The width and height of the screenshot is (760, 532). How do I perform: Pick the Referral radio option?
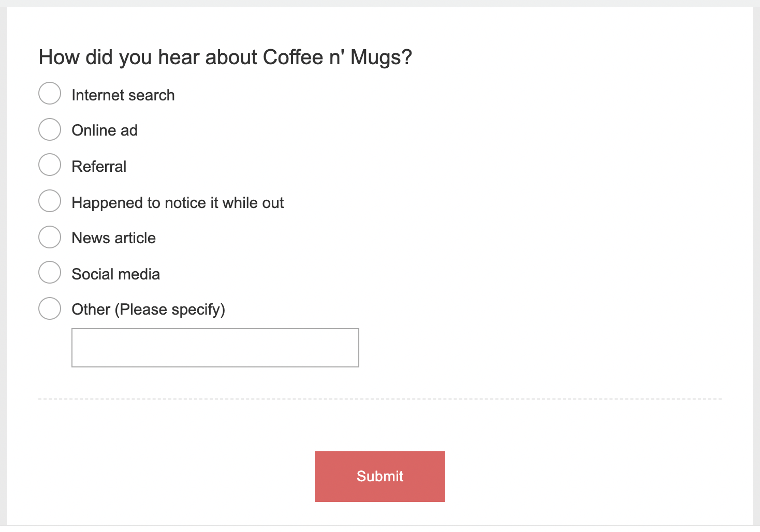coord(50,165)
